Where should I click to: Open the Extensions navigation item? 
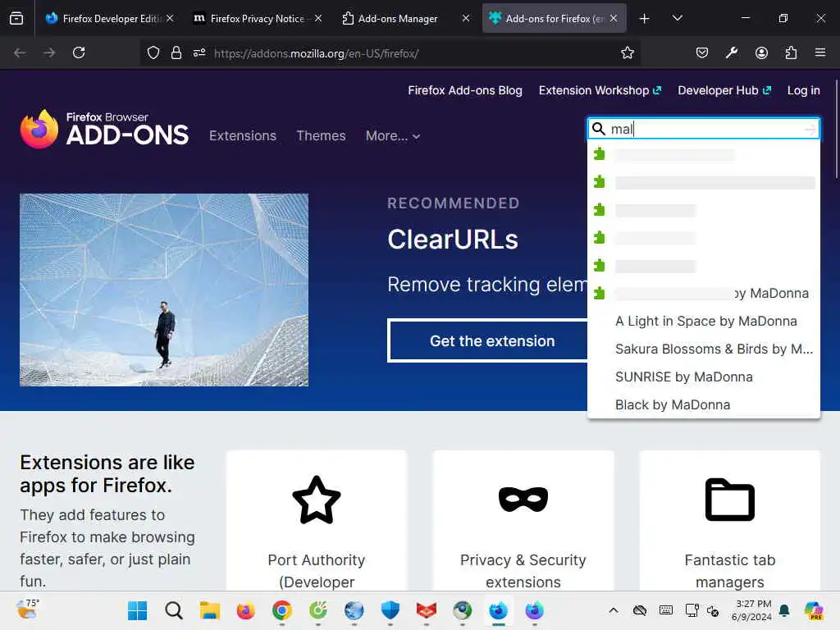[x=243, y=135]
